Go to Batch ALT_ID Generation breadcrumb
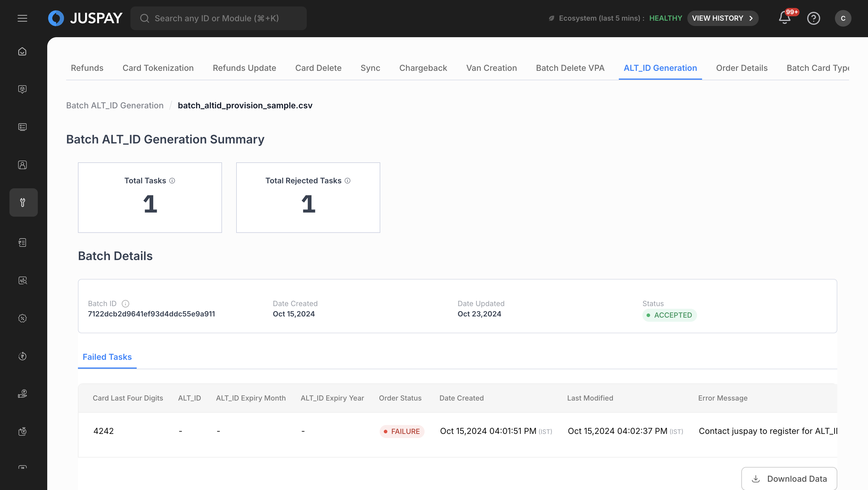Screen dimensions: 868x490 pyautogui.click(x=115, y=105)
